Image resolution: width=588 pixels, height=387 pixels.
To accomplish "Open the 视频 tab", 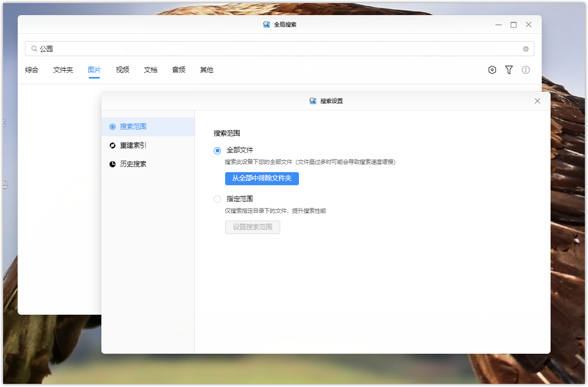I will pos(122,70).
